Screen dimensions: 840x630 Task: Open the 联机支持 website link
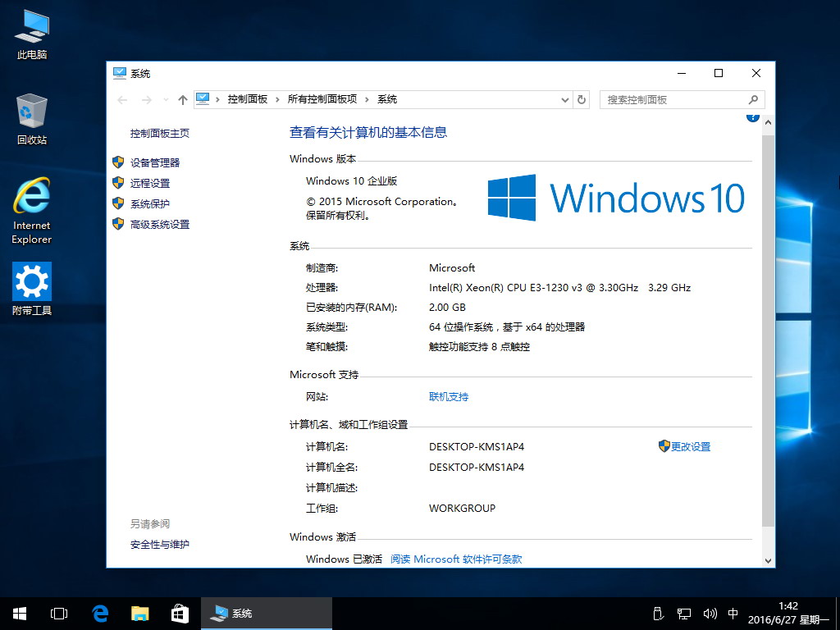point(449,397)
